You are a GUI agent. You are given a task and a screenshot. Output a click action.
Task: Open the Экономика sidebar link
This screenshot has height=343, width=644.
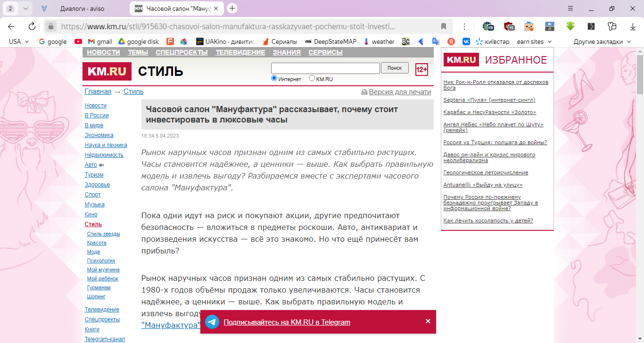tap(99, 135)
